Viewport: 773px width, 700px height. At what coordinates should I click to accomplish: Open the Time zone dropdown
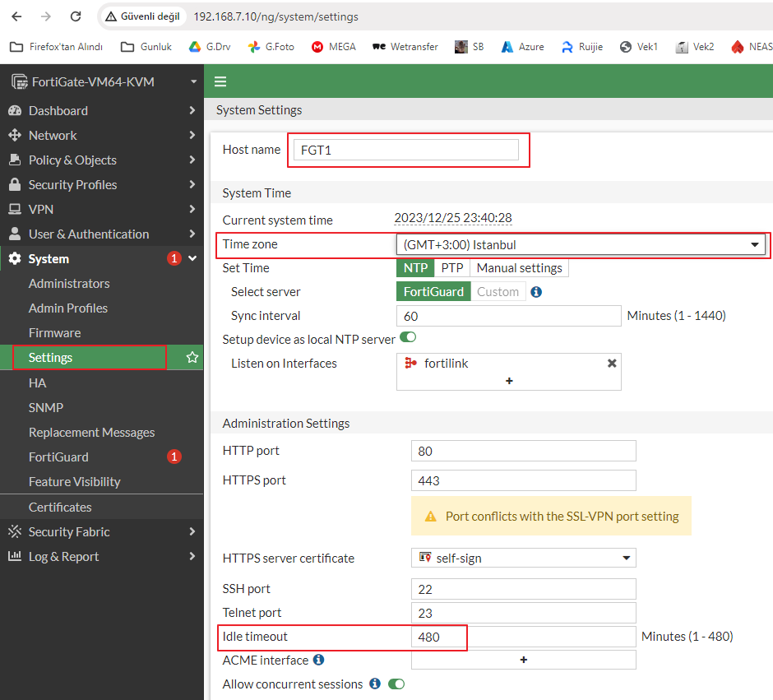581,245
